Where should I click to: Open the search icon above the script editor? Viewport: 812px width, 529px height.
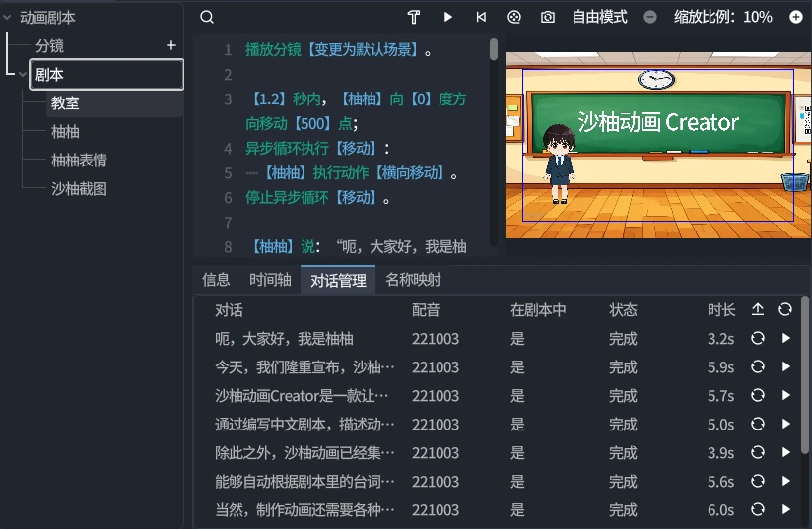click(207, 17)
